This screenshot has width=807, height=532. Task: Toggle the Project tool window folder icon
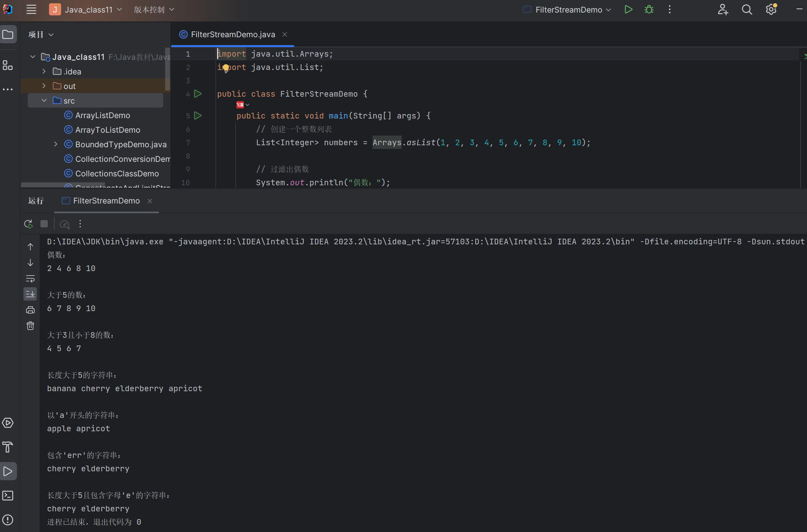point(8,34)
